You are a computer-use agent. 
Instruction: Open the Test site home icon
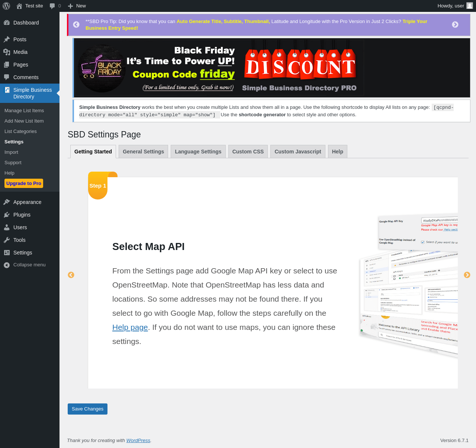19,6
